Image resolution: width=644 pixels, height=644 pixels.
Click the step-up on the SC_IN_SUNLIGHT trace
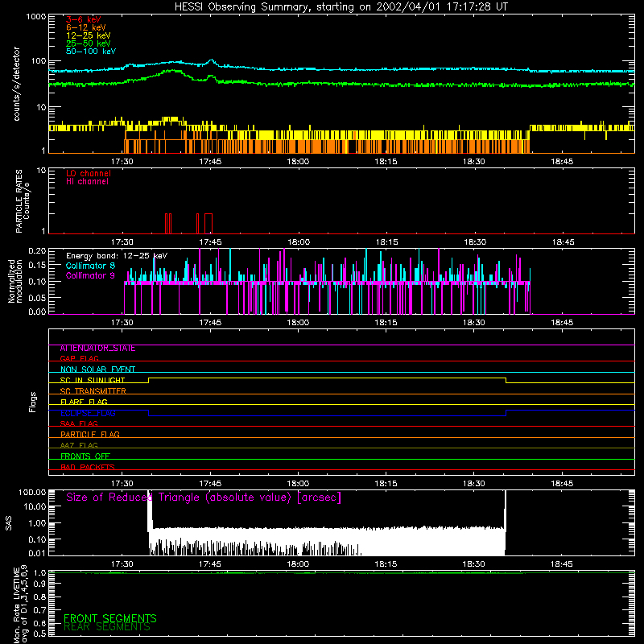point(149,380)
